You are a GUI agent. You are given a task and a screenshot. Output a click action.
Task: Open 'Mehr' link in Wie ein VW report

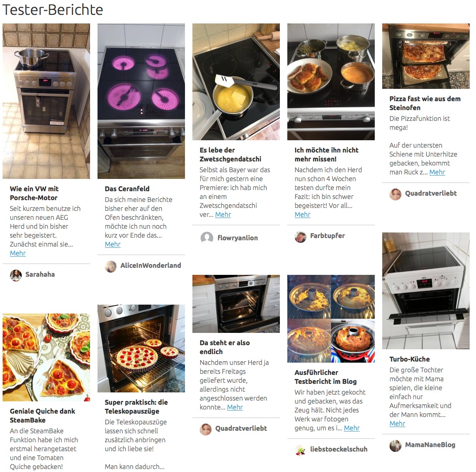coord(18,253)
